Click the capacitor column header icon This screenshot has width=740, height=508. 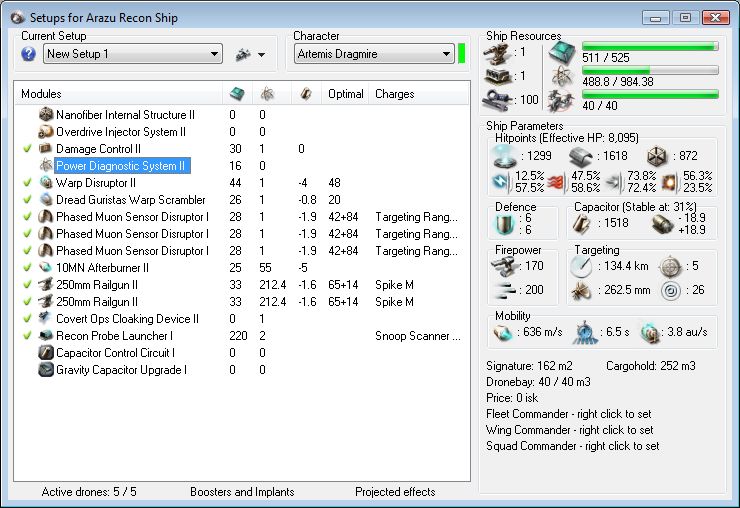[306, 93]
